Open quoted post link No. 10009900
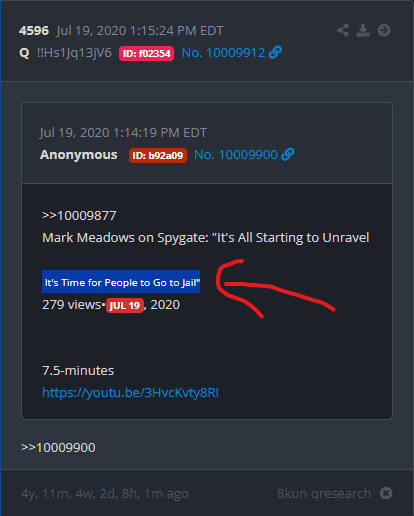 point(236,155)
